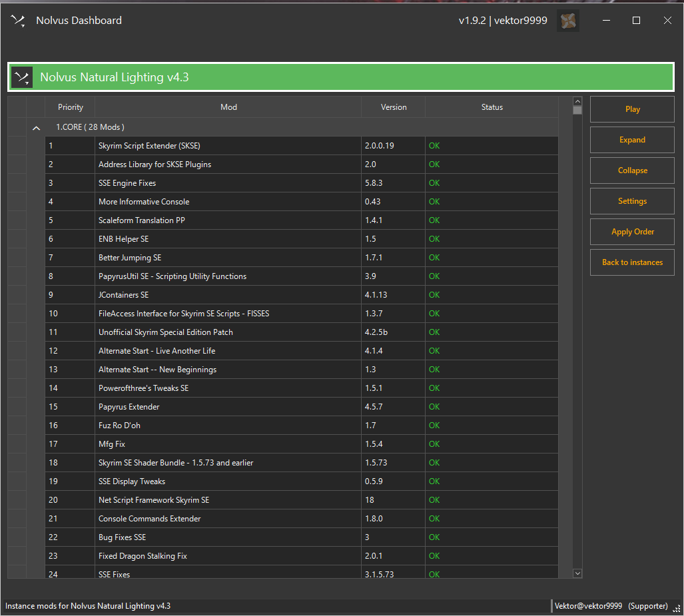The width and height of the screenshot is (684, 616).
Task: Click the 1.CORE ( 28 Mods ) group label
Action: 90,127
